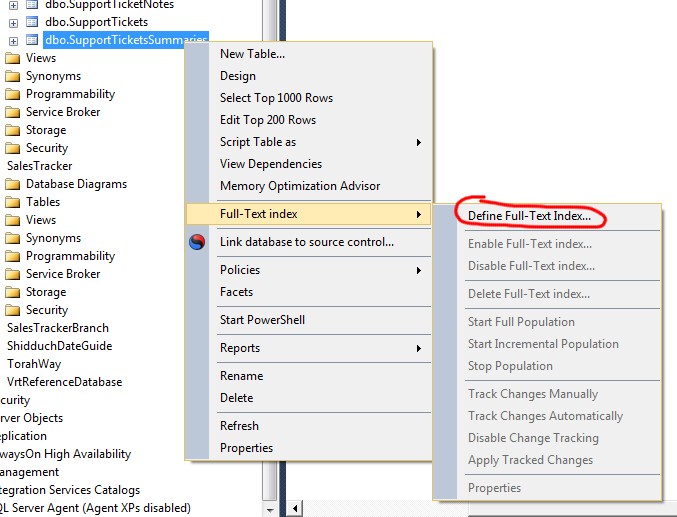
Task: Click the horizontal scroll left arrow
Action: [295, 508]
